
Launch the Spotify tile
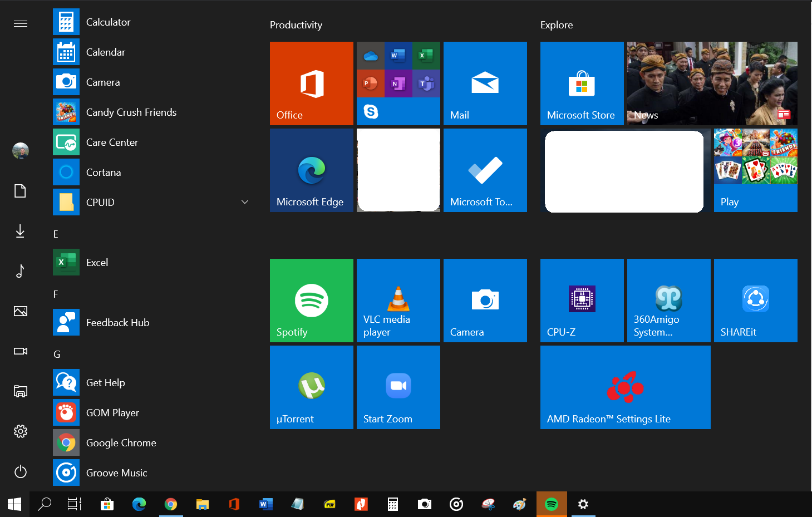tap(312, 301)
